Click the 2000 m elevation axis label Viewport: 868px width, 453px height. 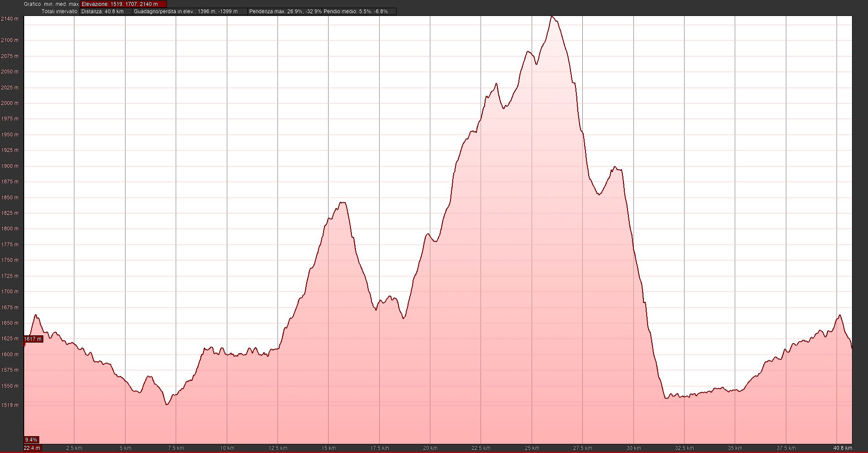[10, 103]
